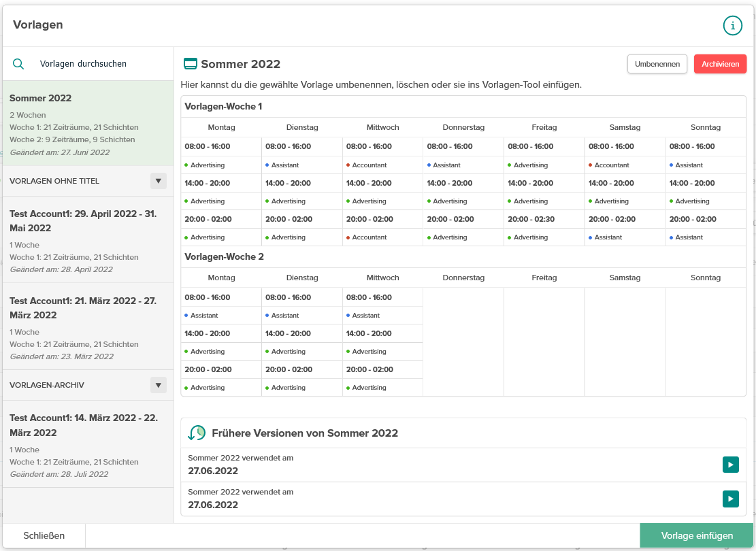Click the Week 1 Donnerstag column header
Viewport: 756px width, 551px height.
463,127
